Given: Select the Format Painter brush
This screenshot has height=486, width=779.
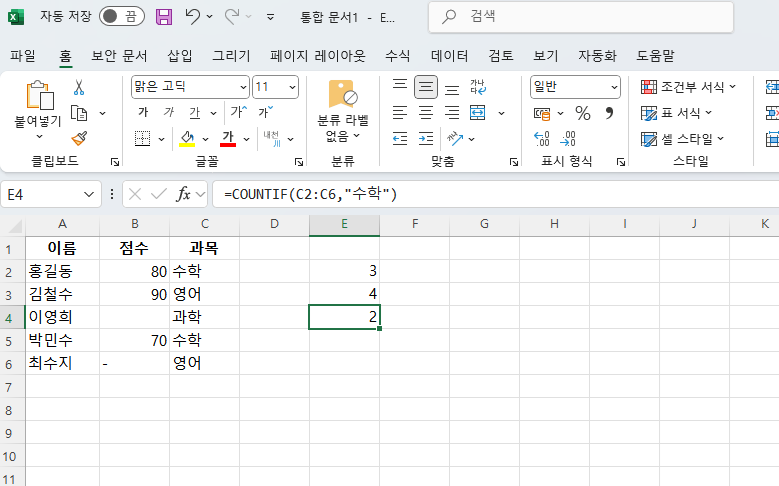Looking at the screenshot, I should [x=79, y=138].
